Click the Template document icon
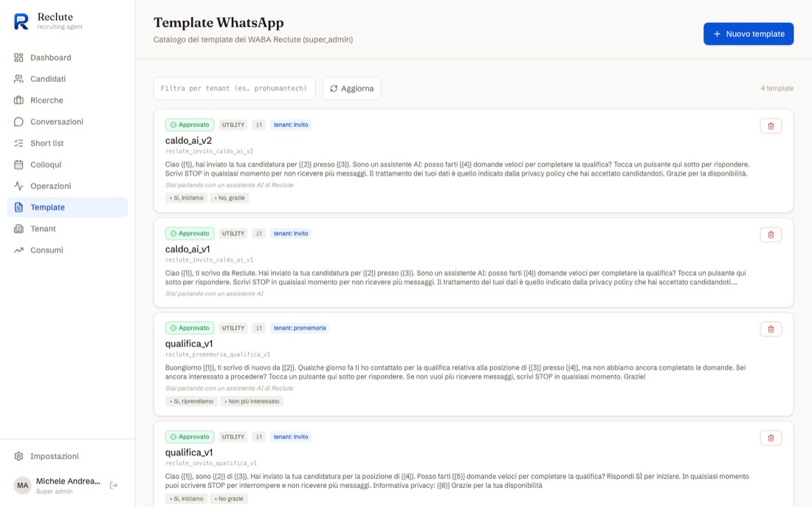Viewport: 812px width, 507px height. [x=18, y=207]
